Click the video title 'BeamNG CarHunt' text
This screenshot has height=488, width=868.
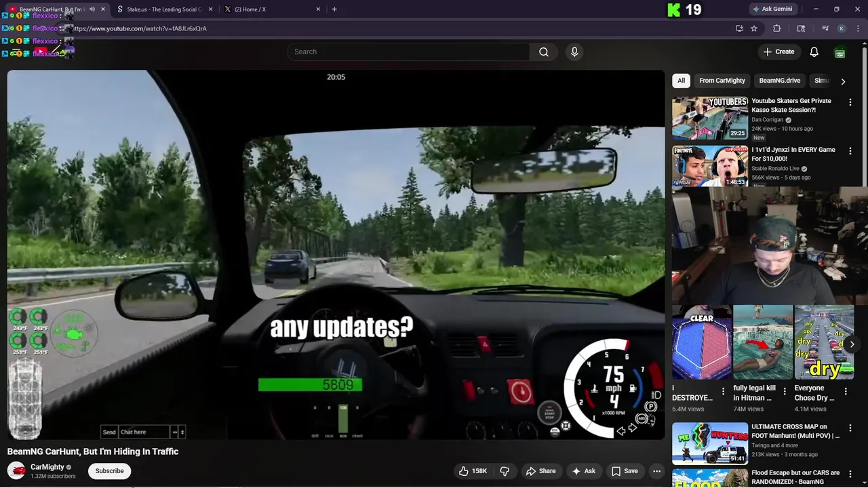tap(93, 451)
